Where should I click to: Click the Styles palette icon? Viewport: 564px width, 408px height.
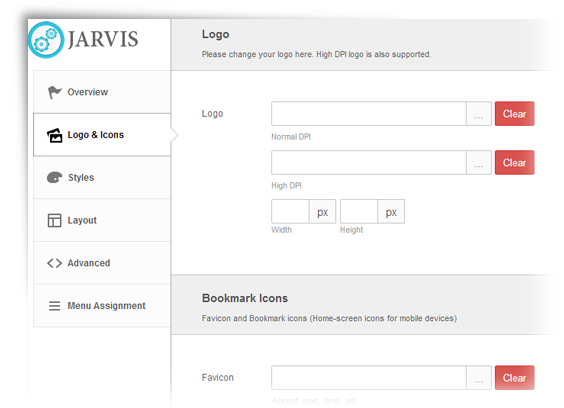(x=55, y=177)
